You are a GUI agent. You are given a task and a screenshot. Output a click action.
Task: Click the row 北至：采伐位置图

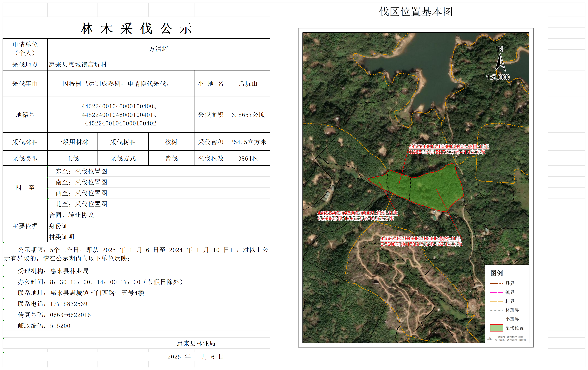click(158, 204)
